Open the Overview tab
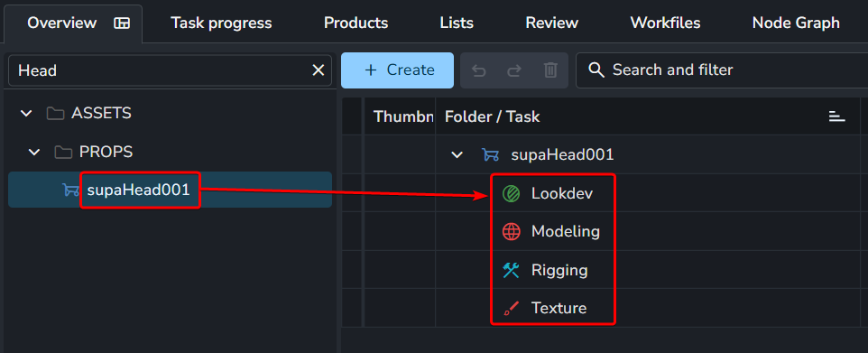868x353 pixels. point(72,23)
